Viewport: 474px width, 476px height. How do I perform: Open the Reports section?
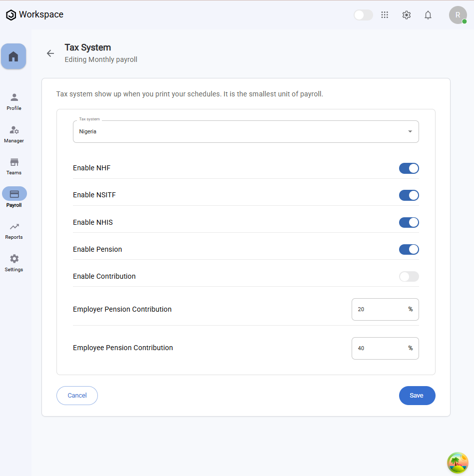14,231
